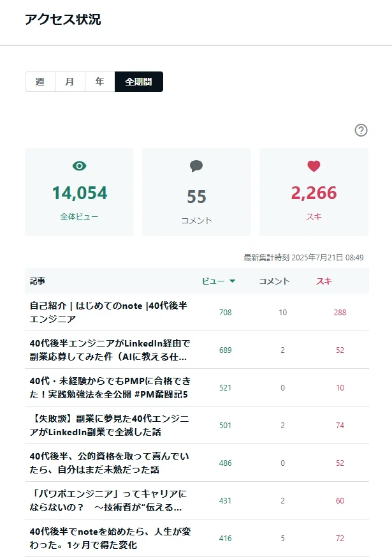
Task: Switch to the 年 period tab
Action: click(x=99, y=82)
